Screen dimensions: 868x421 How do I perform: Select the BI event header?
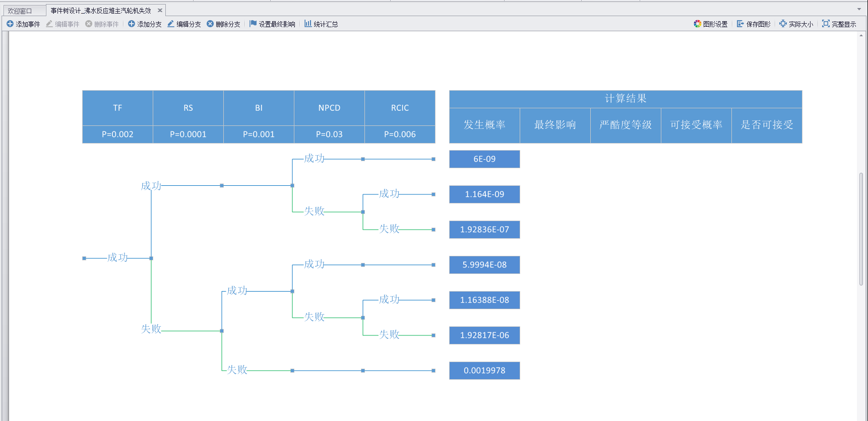coord(259,108)
